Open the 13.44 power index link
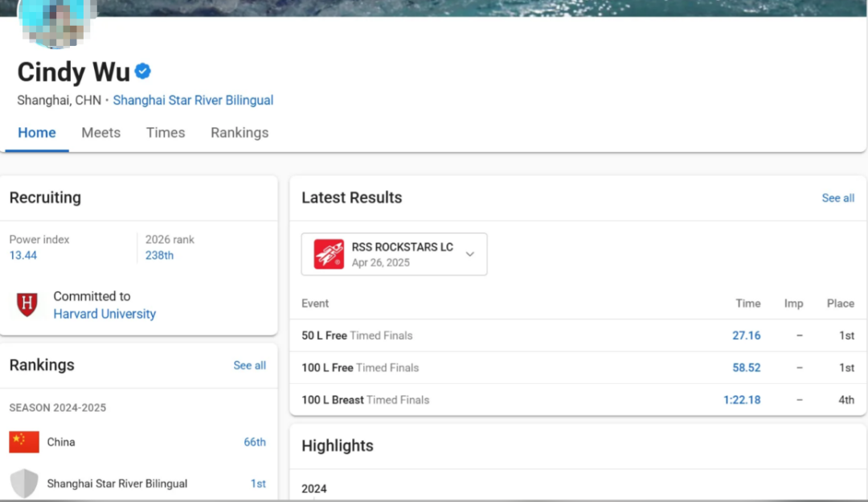Image resolution: width=868 pixels, height=502 pixels. tap(23, 255)
